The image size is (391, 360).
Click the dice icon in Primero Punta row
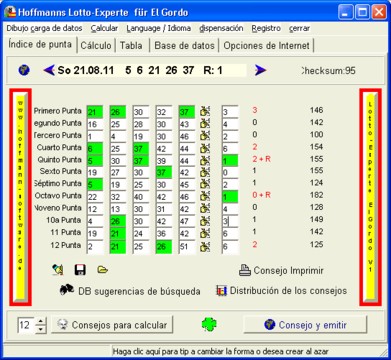click(x=205, y=112)
